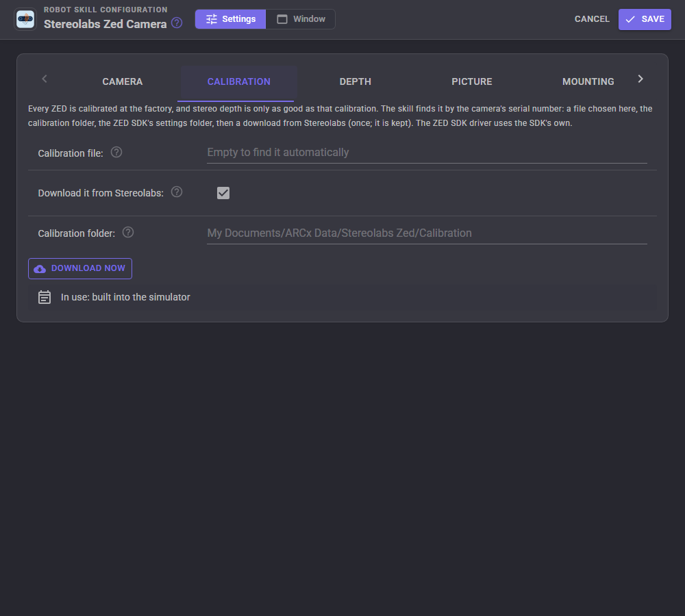Uncheck Download it from Stereolabs checkbox
685x616 pixels.
(223, 193)
